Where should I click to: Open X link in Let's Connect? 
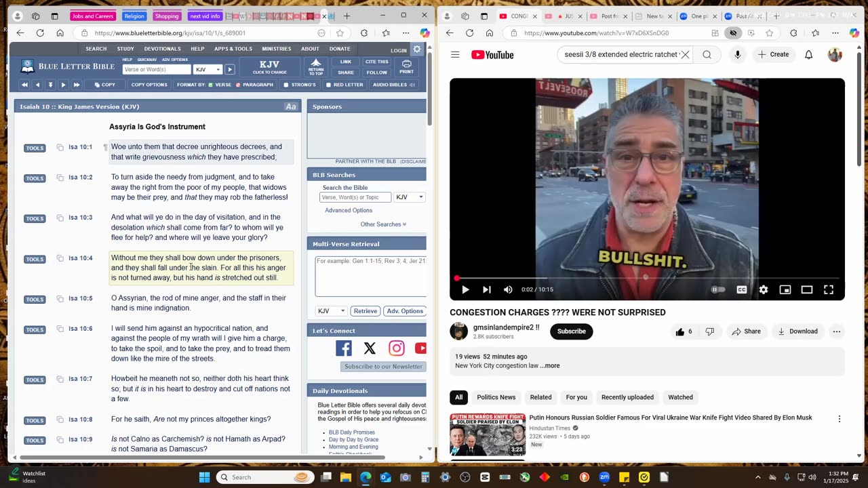(x=370, y=348)
